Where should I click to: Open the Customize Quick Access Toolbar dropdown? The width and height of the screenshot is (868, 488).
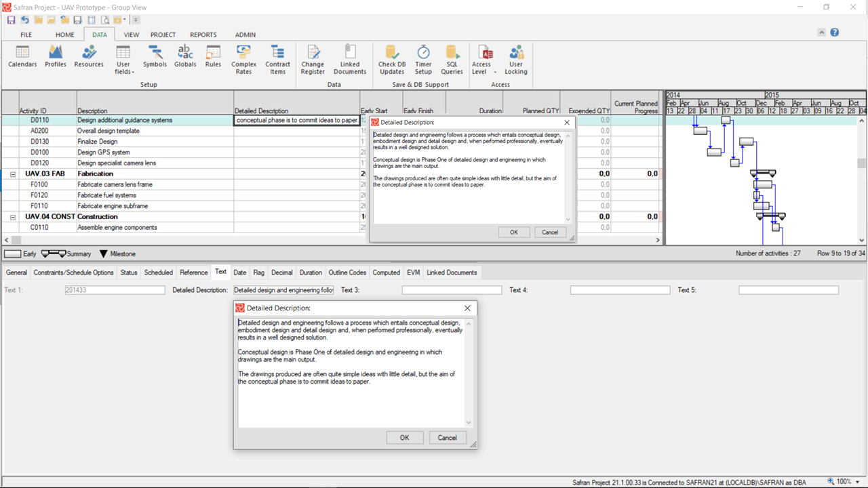coord(136,20)
